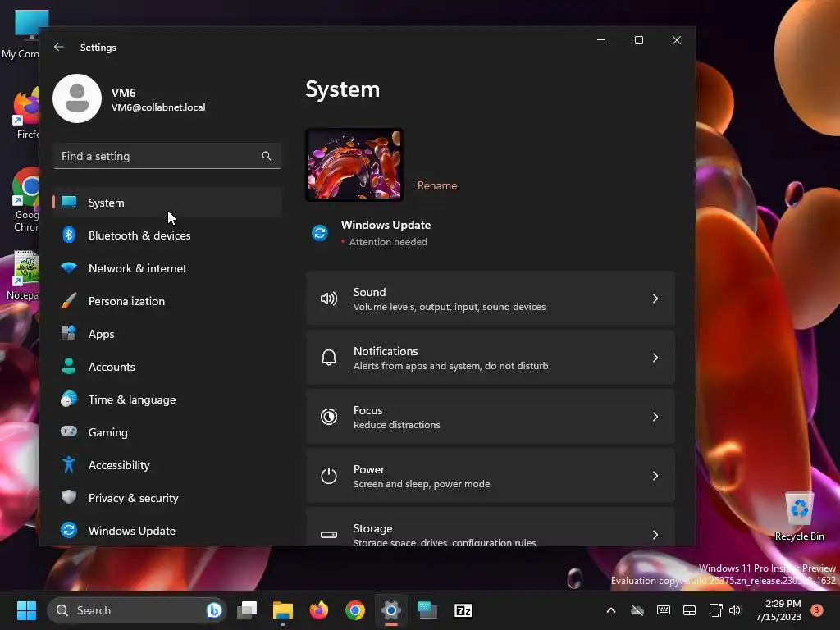Select Privacy & security in navigation
This screenshot has height=630, width=840.
pyautogui.click(x=167, y=498)
